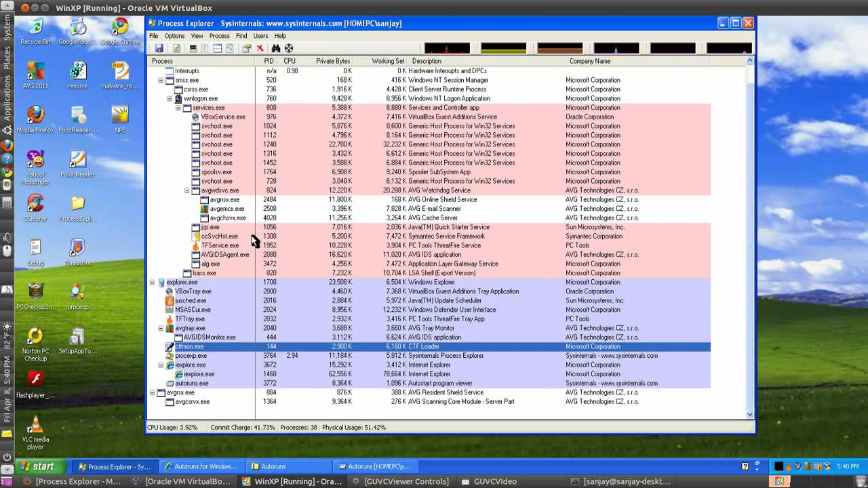The image size is (868, 488).
Task: Open the ProcessExpl folder desktop icon
Action: [x=77, y=208]
